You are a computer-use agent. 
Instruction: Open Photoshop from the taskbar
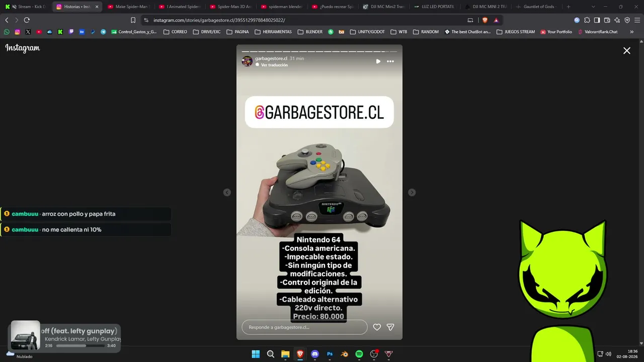click(330, 354)
